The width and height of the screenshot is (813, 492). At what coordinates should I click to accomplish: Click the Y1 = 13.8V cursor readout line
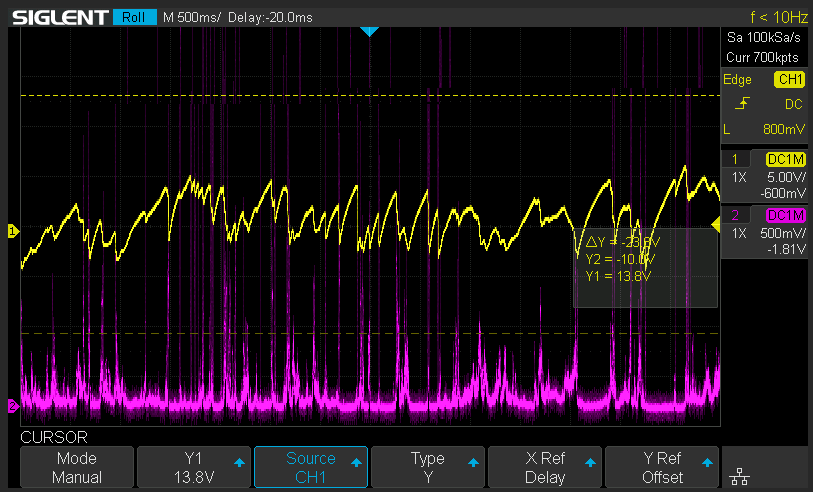[618, 276]
